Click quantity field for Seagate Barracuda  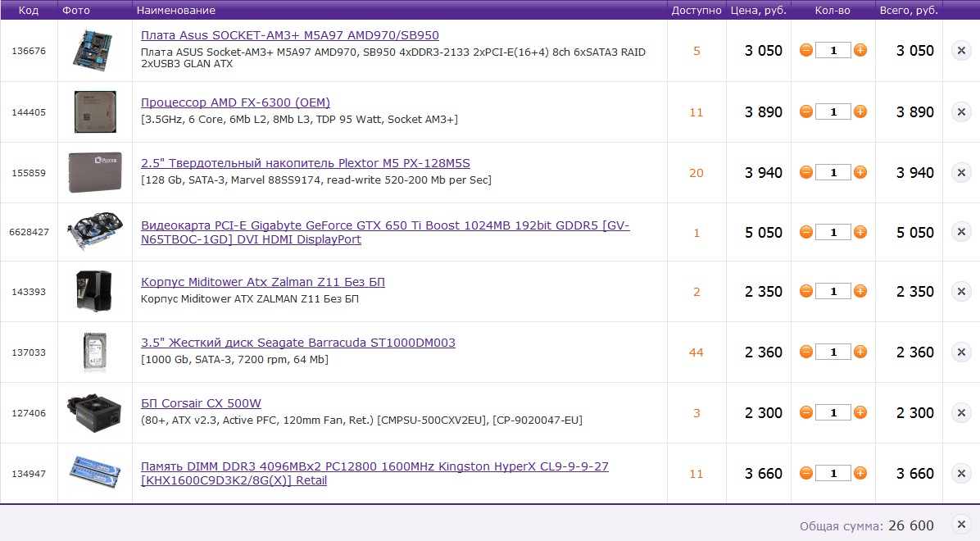coord(833,352)
